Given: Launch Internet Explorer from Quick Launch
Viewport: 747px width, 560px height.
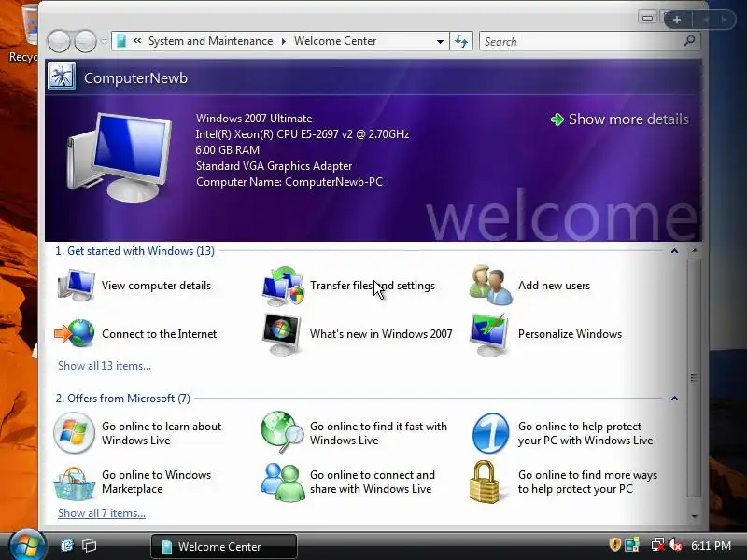Looking at the screenshot, I should point(67,545).
